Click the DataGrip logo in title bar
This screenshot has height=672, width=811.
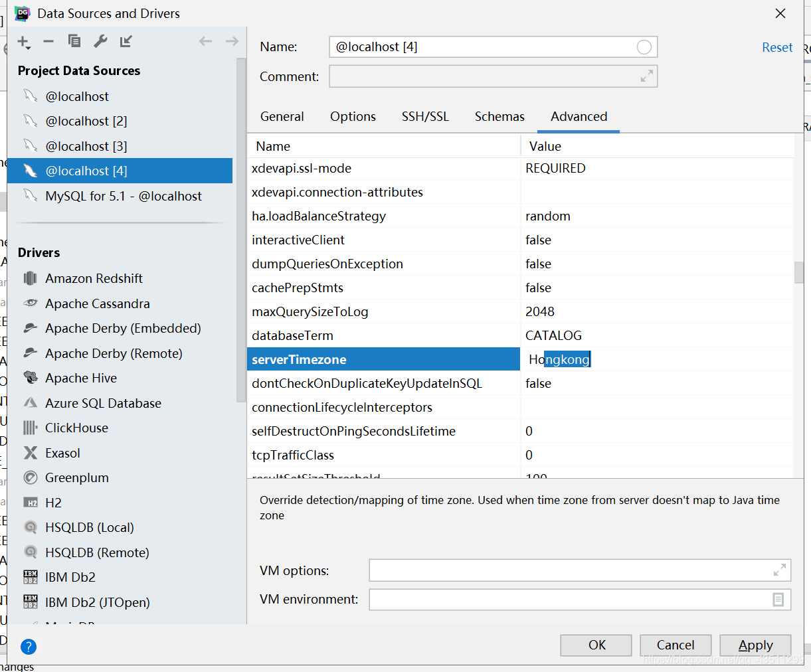pos(23,13)
